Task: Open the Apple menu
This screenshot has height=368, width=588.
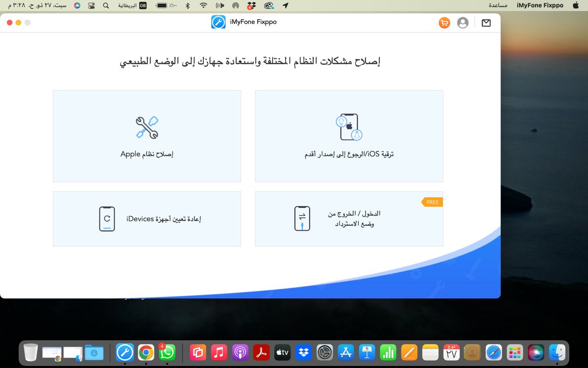Action: [x=575, y=5]
